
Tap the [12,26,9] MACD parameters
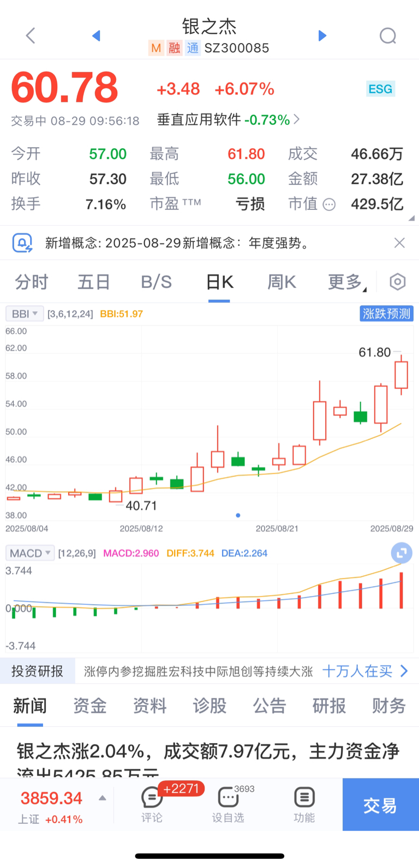(77, 553)
